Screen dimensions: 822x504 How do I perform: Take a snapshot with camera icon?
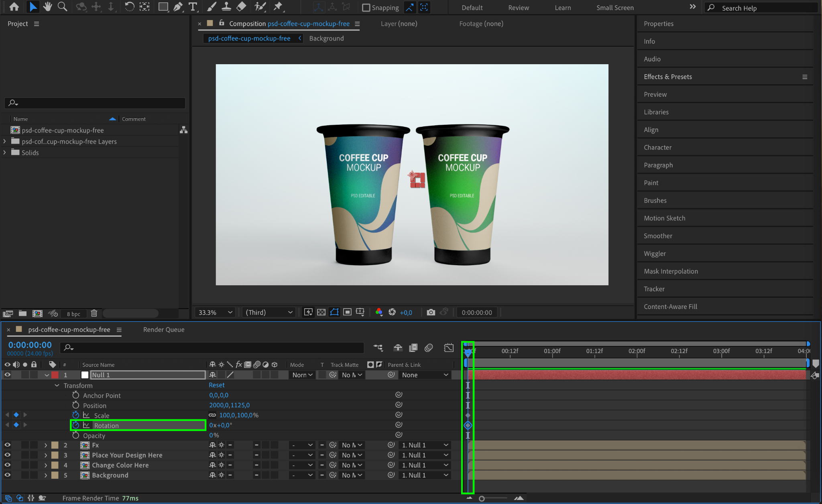click(431, 312)
